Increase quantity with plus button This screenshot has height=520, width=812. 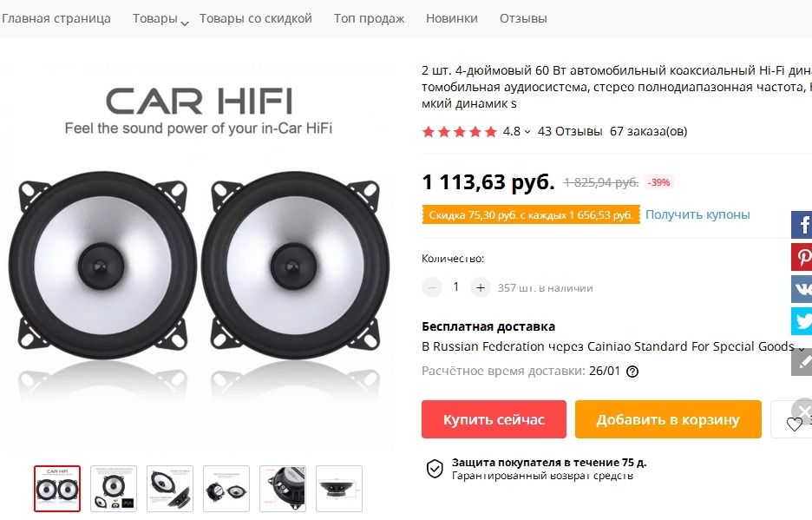click(480, 287)
